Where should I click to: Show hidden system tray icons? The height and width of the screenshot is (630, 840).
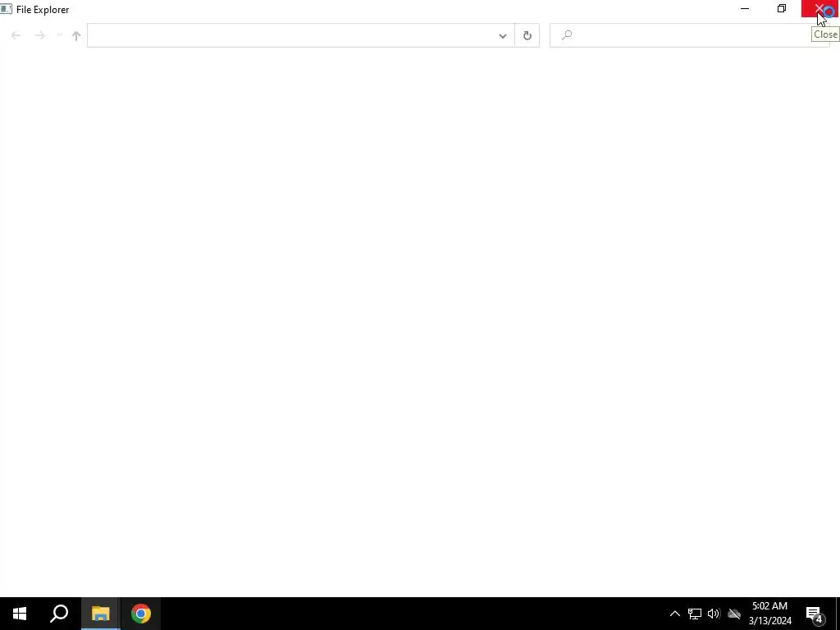675,614
